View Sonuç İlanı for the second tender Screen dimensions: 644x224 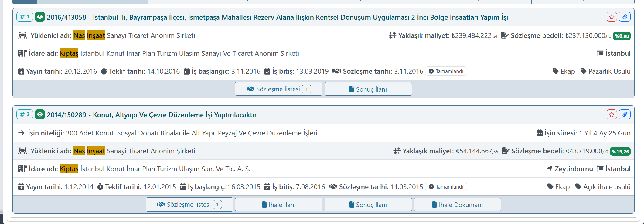[x=368, y=205]
